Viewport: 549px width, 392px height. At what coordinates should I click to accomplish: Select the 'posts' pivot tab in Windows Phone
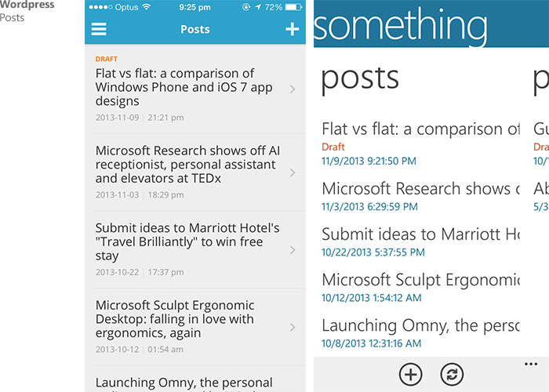point(360,79)
